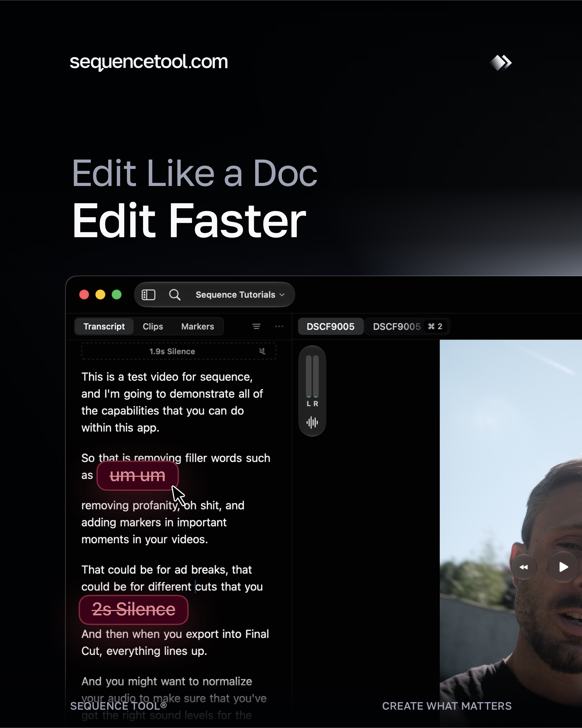This screenshot has height=728, width=582.
Task: Play the video preview
Action: pyautogui.click(x=563, y=567)
